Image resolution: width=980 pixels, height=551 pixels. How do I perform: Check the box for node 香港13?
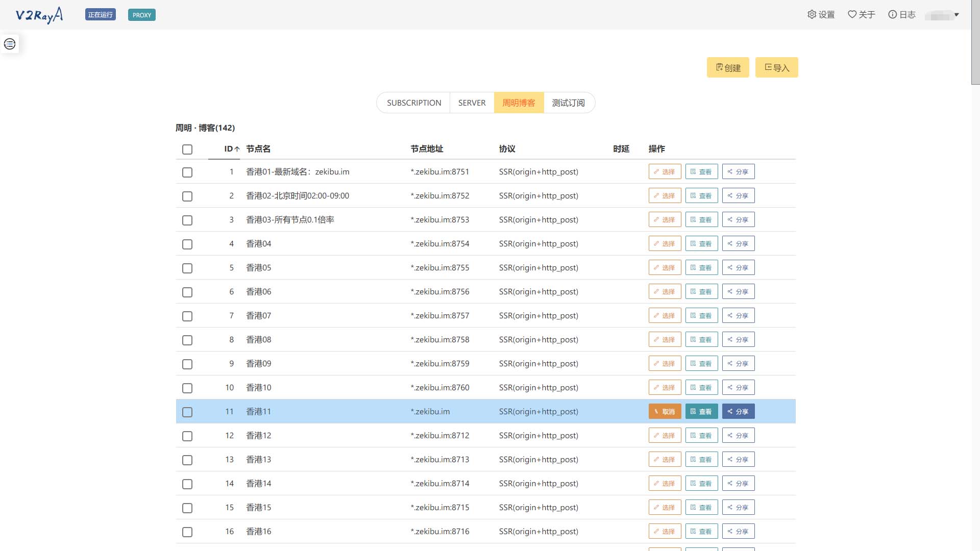[187, 460]
